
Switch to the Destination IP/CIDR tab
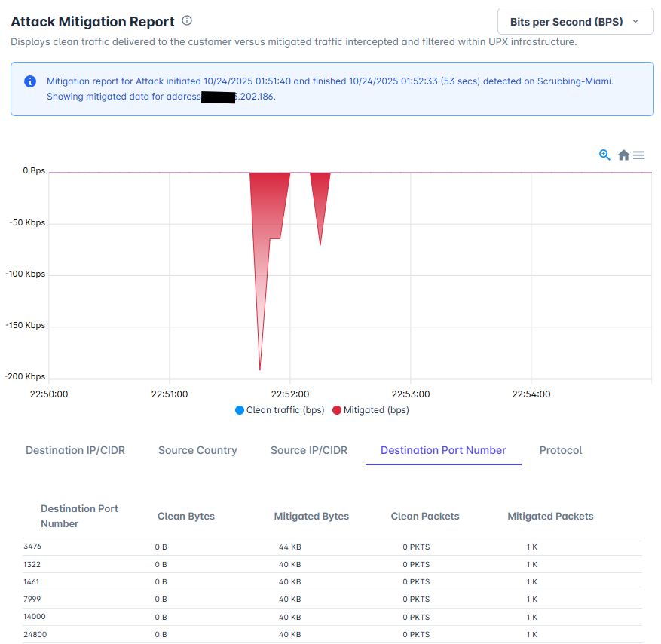(x=75, y=450)
